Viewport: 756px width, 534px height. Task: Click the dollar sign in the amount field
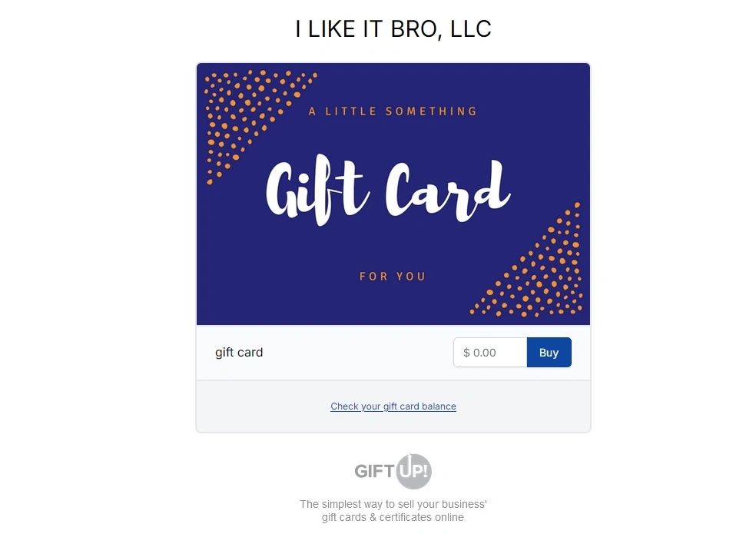tap(466, 353)
